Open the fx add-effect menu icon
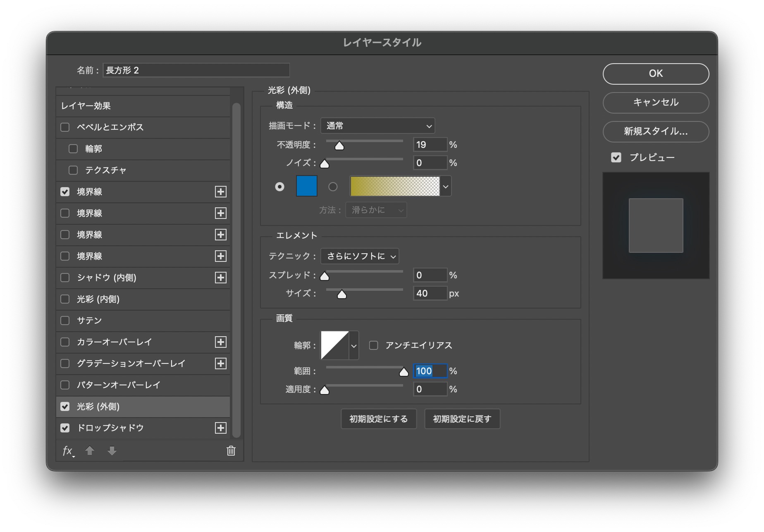Image resolution: width=764 pixels, height=532 pixels. click(68, 451)
